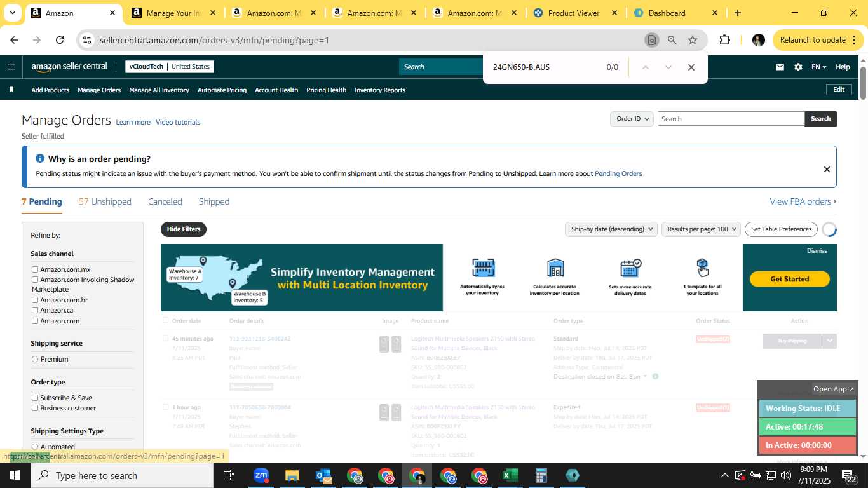
Task: Open Calculator from the taskbar
Action: (x=541, y=475)
